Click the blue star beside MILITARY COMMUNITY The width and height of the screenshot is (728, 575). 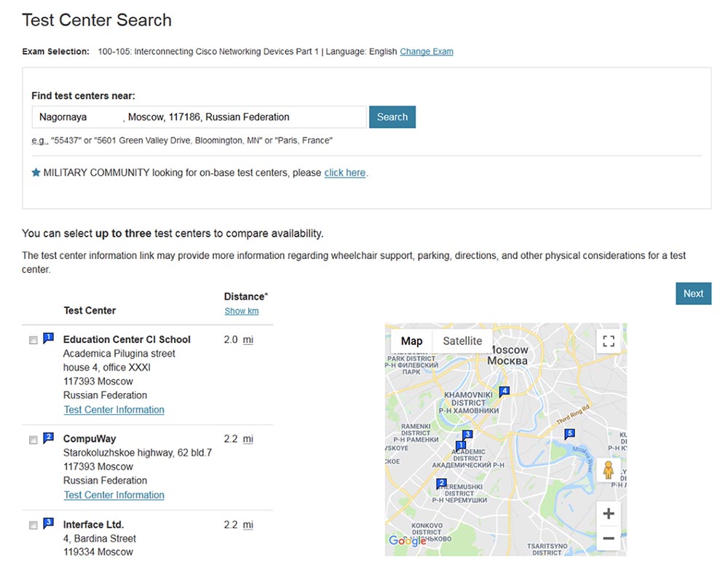coord(36,172)
